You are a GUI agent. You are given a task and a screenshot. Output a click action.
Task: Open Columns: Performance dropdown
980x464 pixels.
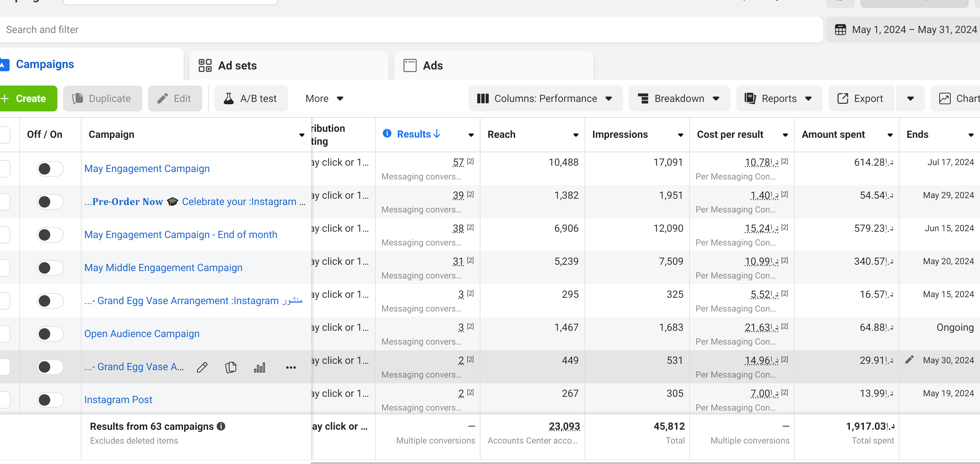545,98
